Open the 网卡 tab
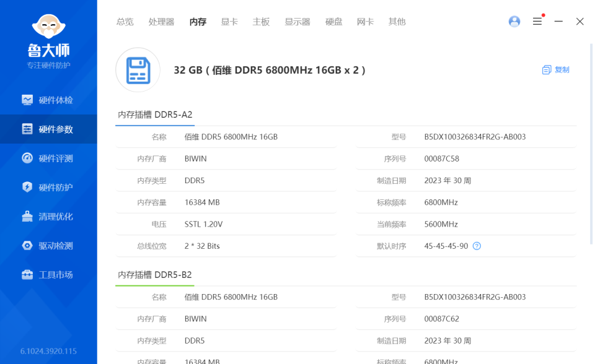 click(365, 22)
